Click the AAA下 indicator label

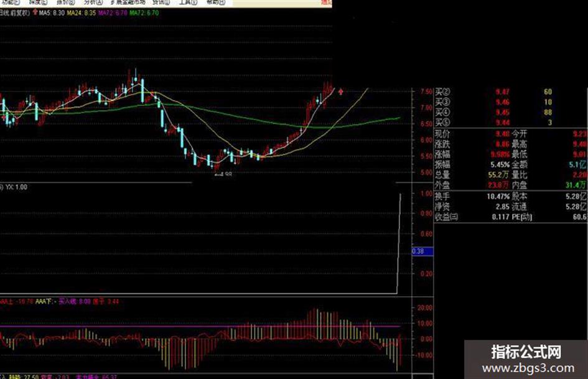coord(46,301)
